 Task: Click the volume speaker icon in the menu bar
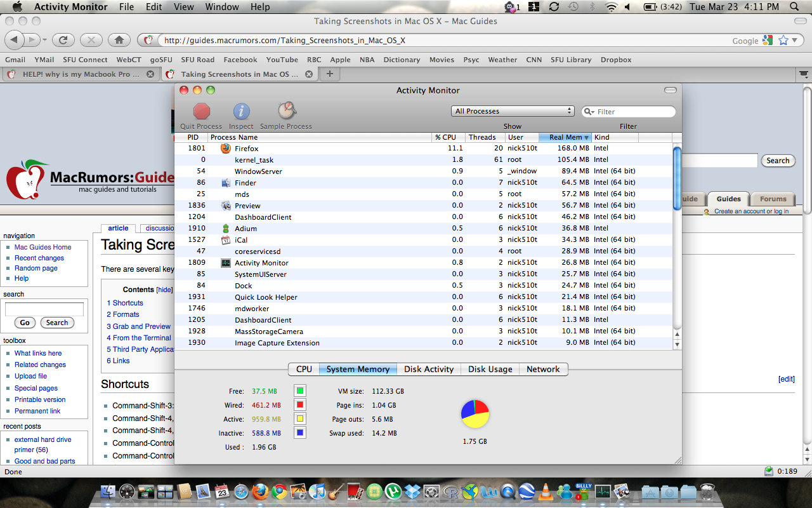(627, 7)
